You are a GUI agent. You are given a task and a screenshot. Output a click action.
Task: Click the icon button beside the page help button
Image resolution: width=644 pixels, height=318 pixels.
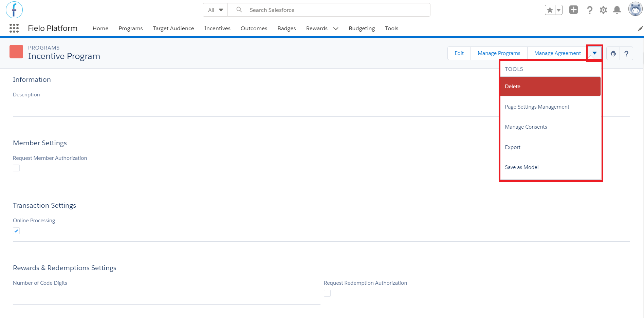(x=613, y=53)
